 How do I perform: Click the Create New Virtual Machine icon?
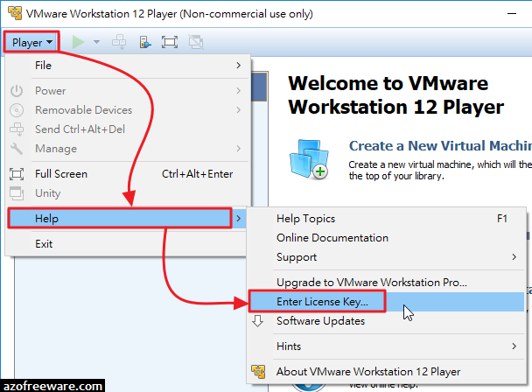point(309,159)
